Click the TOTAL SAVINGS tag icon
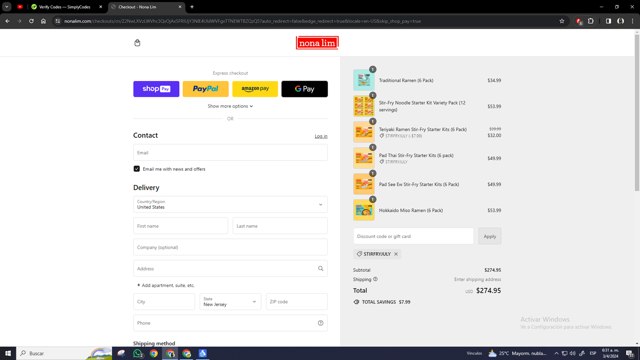The image size is (640, 360). (x=356, y=302)
